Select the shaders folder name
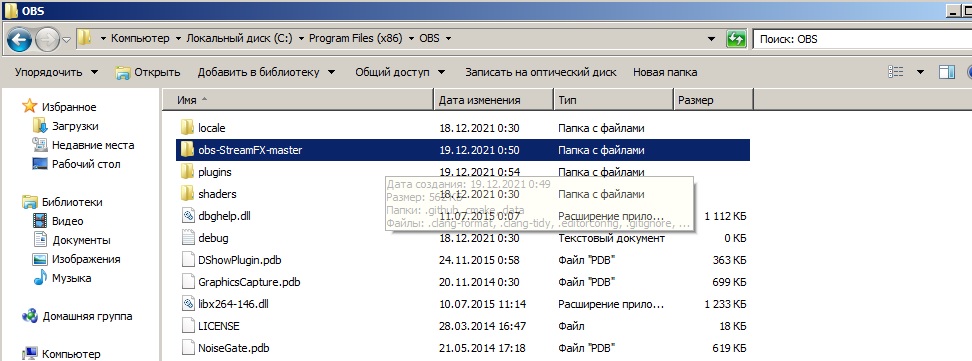Viewport: 972px width, 361px height. (217, 194)
